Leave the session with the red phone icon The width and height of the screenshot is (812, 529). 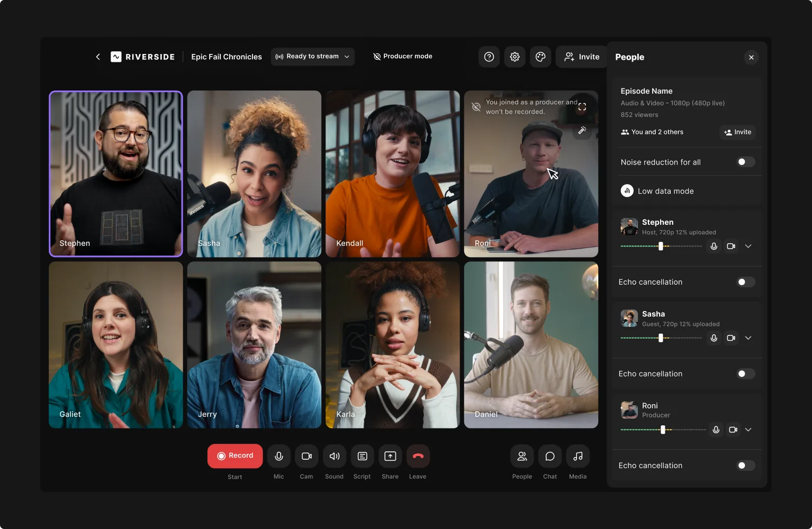tap(418, 456)
